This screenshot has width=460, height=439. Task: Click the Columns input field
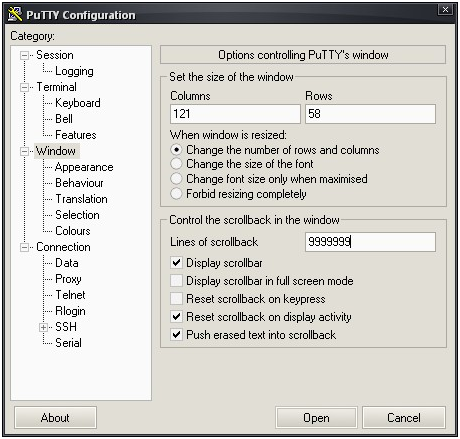coord(235,114)
